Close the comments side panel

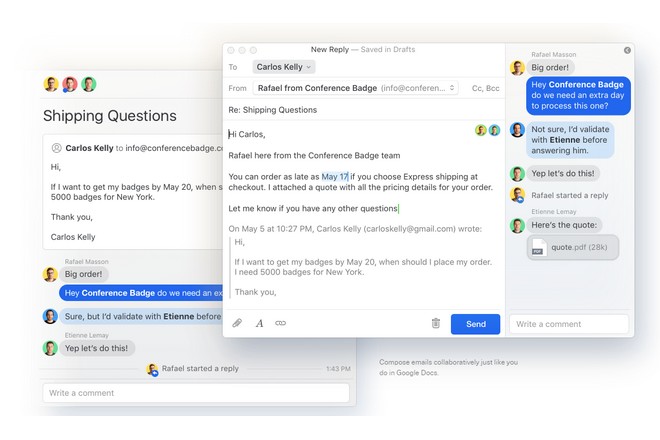[627, 50]
